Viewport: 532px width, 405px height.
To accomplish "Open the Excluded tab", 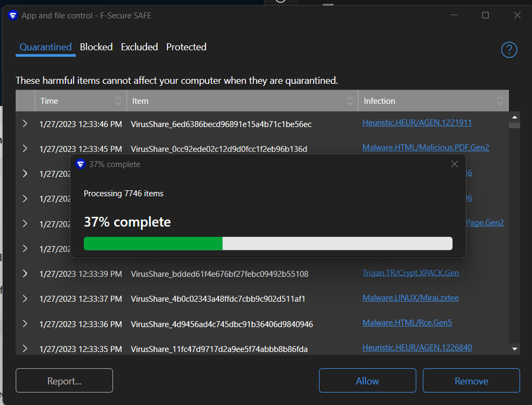I will (139, 47).
